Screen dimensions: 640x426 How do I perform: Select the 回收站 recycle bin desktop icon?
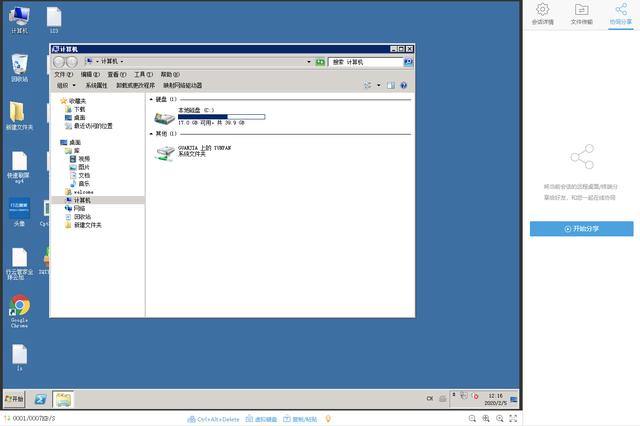tap(20, 68)
